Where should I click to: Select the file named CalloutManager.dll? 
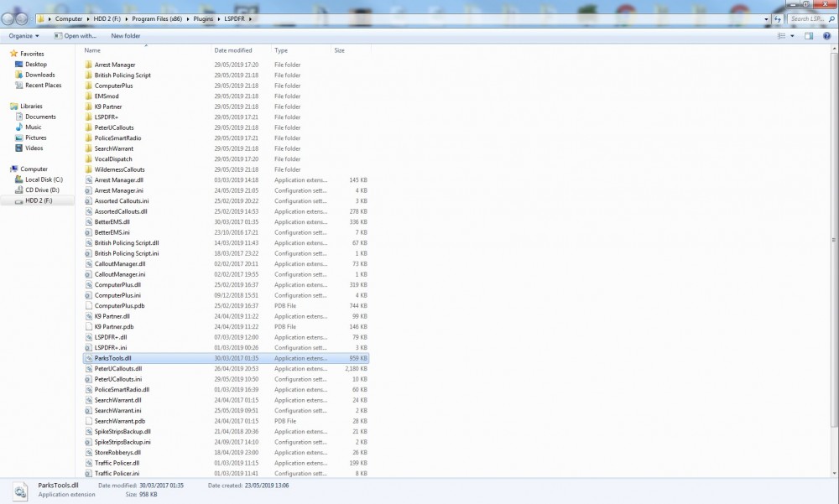tap(120, 264)
